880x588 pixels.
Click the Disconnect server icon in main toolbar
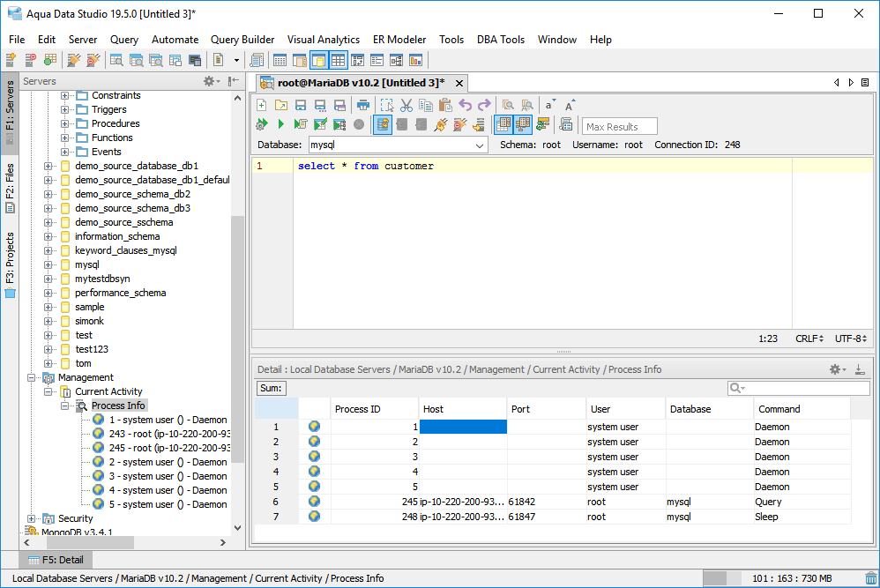93,59
